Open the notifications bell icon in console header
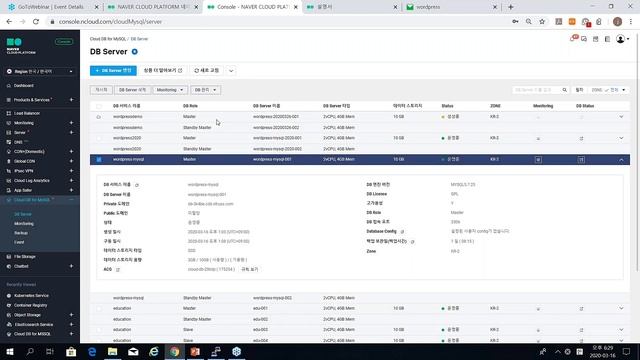 [x=573, y=39]
